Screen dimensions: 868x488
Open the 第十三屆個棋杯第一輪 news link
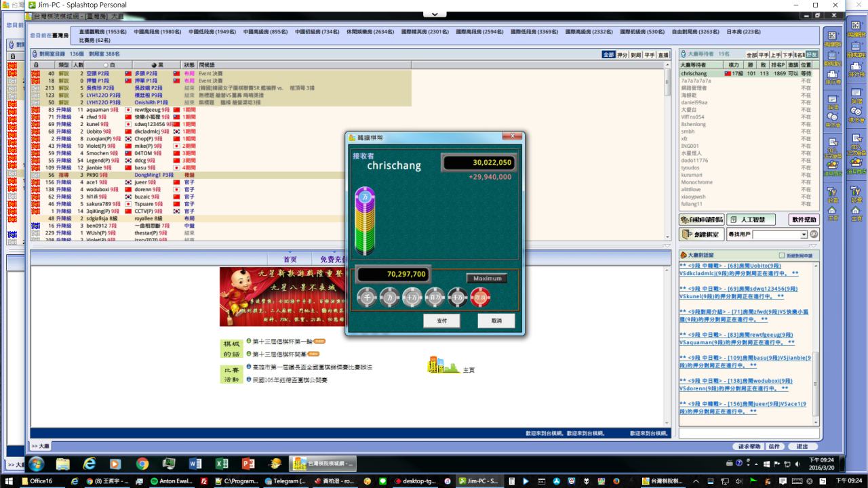[x=283, y=341]
